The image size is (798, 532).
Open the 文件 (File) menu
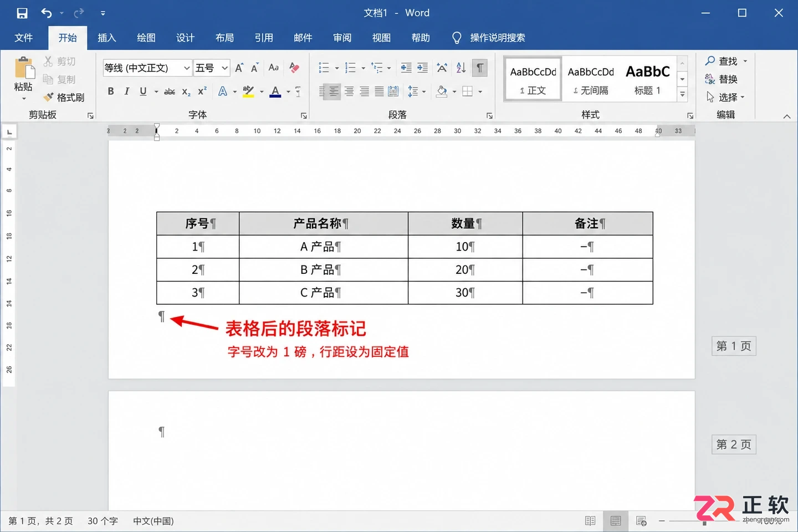click(24, 38)
